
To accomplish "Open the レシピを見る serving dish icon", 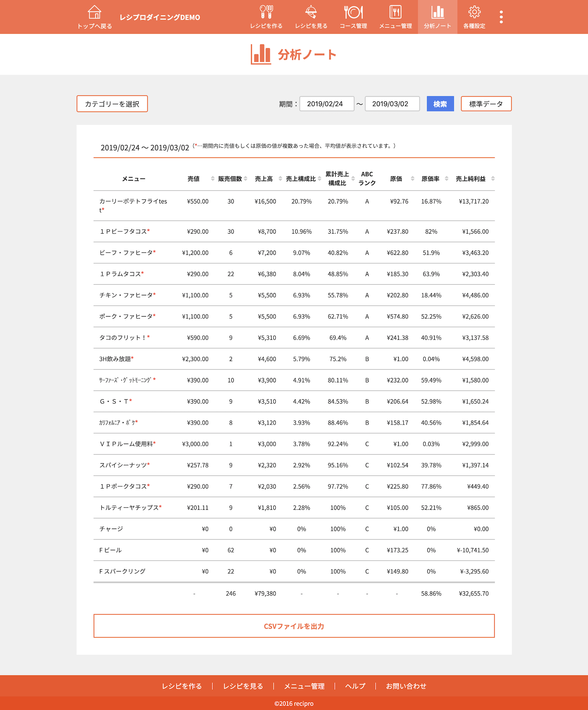I will click(x=311, y=12).
